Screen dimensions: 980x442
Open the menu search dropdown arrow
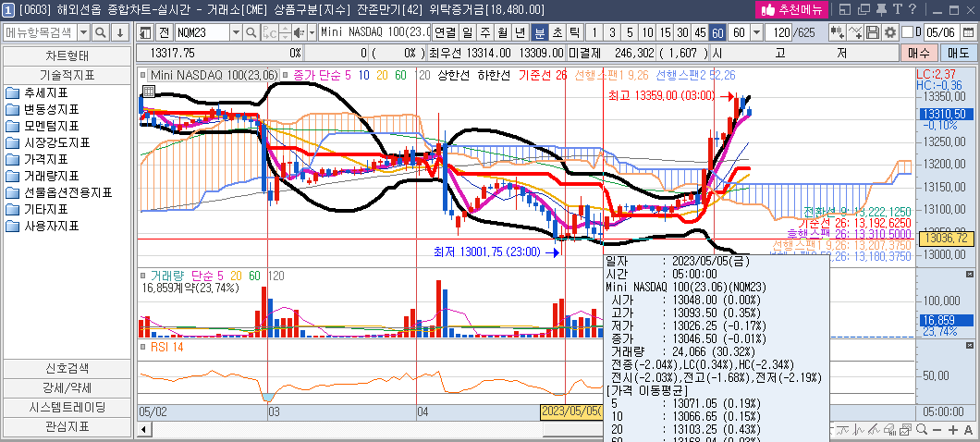[x=84, y=32]
